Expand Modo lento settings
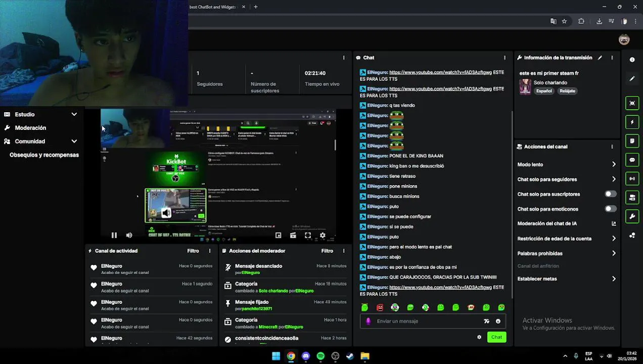The width and height of the screenshot is (643, 364). click(x=614, y=164)
